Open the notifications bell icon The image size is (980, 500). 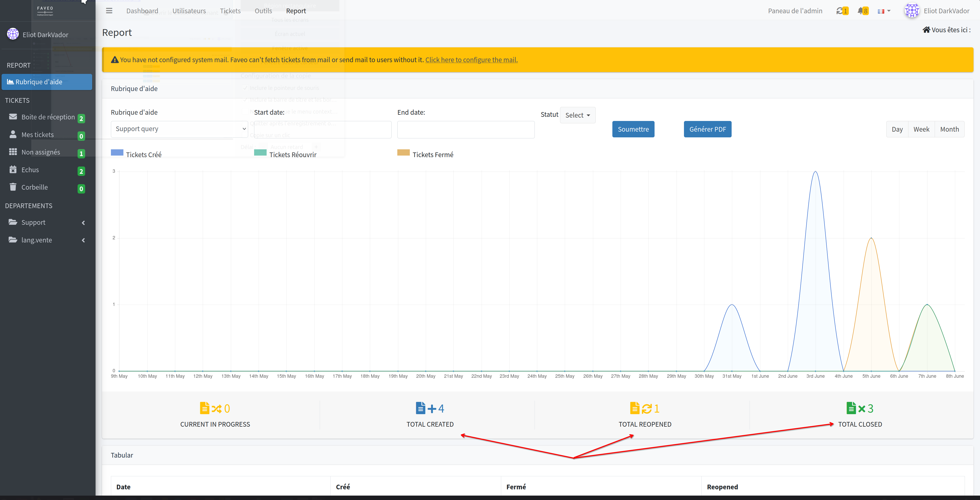[x=860, y=11]
